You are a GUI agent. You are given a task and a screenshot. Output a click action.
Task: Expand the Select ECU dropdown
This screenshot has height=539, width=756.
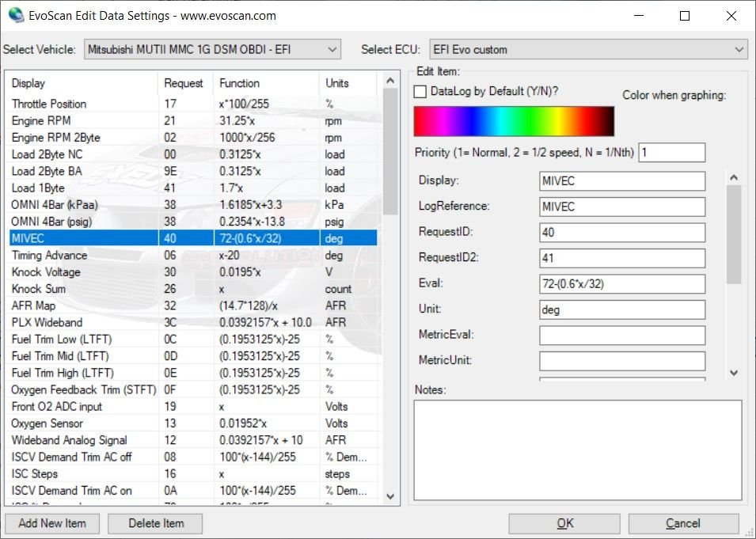point(588,50)
